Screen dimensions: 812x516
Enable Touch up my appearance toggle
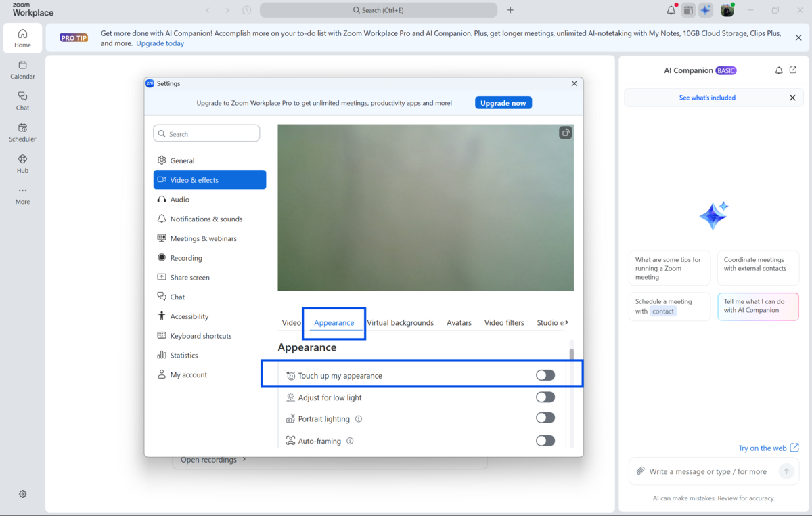545,375
